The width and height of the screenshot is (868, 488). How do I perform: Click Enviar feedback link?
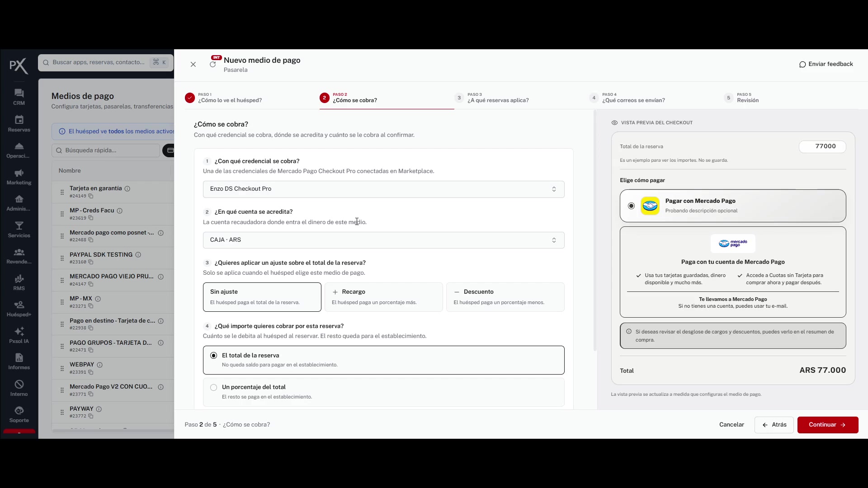826,64
